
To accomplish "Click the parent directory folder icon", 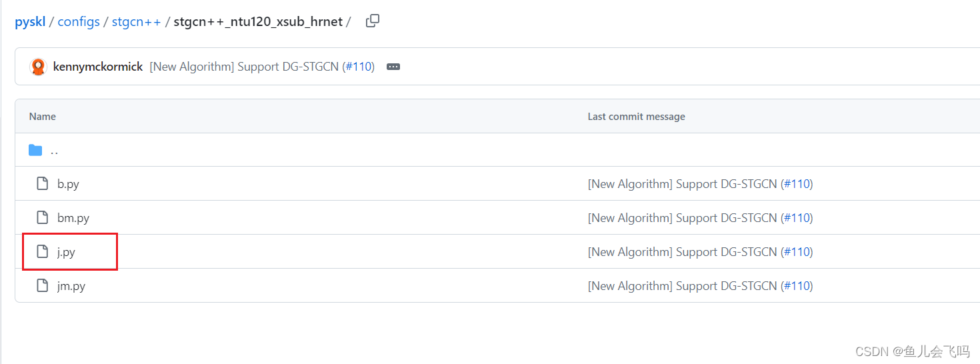I will [35, 150].
